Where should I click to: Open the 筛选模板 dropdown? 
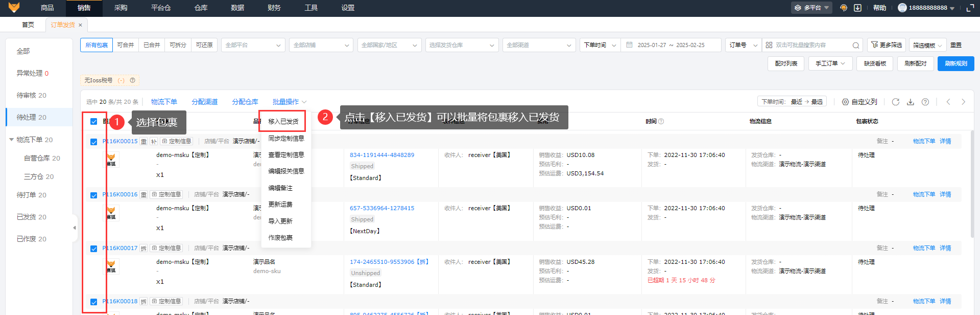pyautogui.click(x=927, y=45)
